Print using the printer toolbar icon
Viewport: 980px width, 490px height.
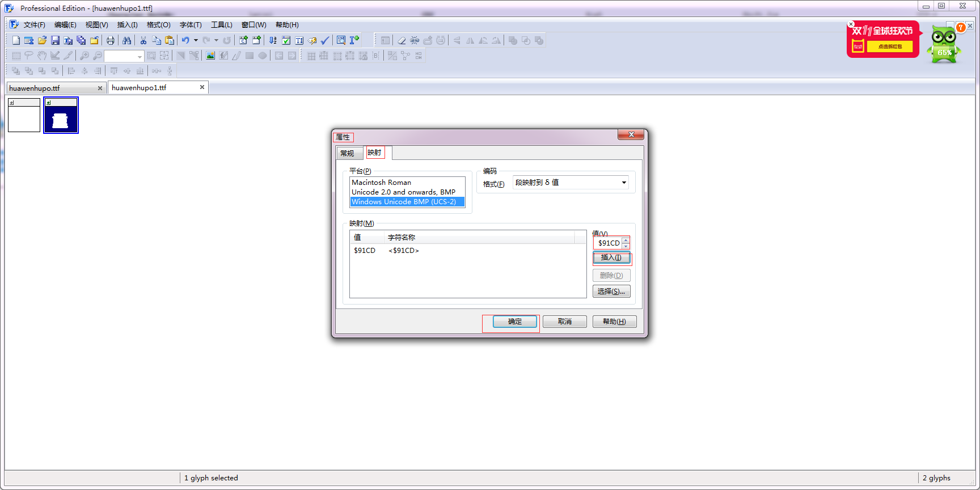111,40
